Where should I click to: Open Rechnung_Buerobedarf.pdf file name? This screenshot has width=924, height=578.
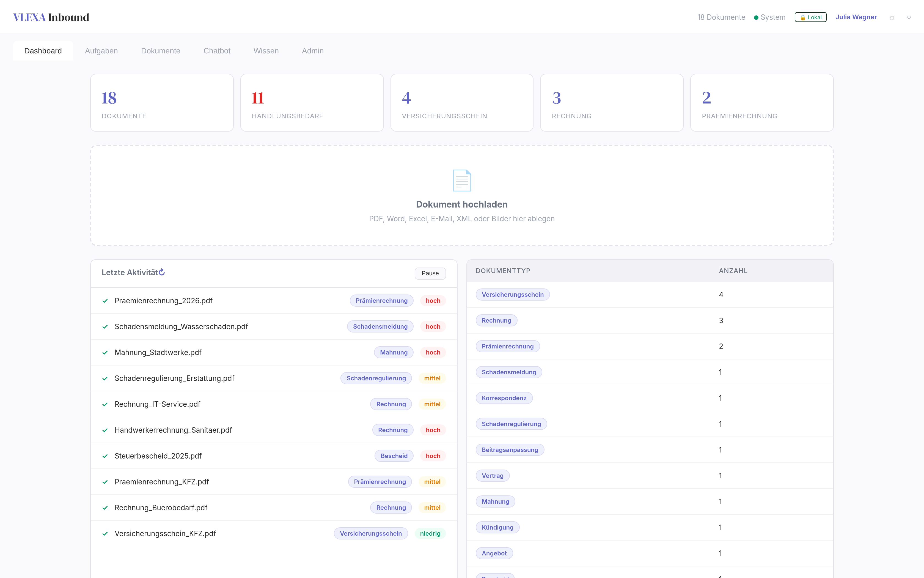161,508
